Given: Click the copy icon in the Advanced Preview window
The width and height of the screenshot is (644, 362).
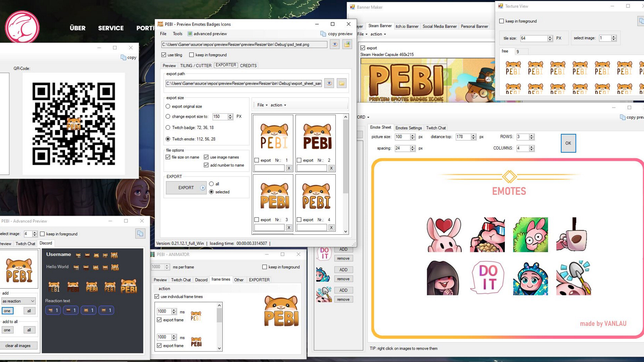Looking at the screenshot, I should 140,234.
